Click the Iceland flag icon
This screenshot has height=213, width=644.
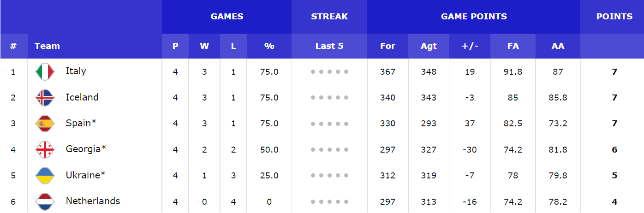tap(45, 98)
